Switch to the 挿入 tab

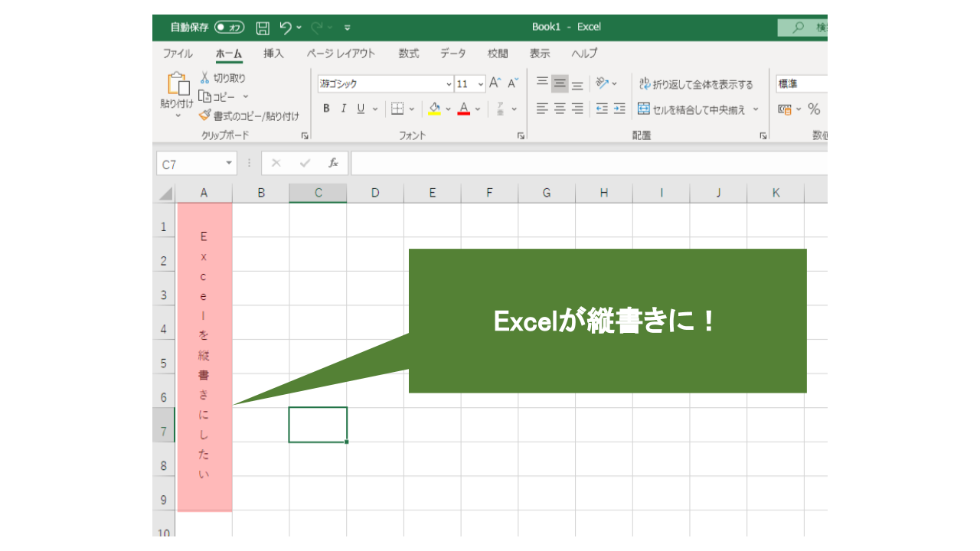coord(273,54)
